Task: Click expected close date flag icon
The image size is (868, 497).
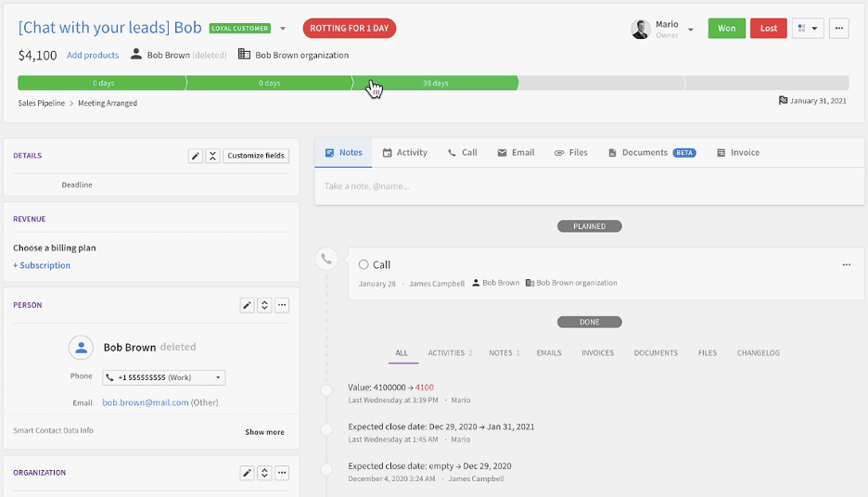Action: click(x=783, y=101)
